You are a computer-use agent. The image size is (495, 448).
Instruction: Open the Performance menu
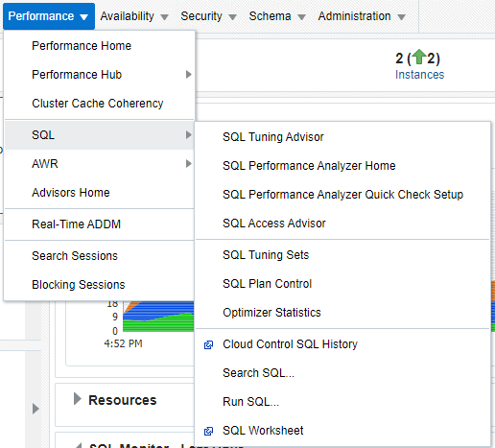coord(49,16)
